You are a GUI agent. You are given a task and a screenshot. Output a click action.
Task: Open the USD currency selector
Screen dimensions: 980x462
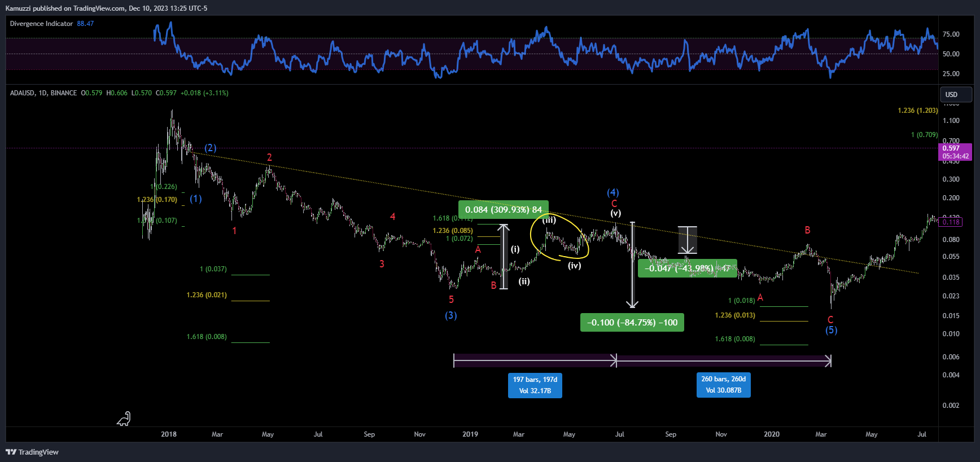[x=956, y=94]
